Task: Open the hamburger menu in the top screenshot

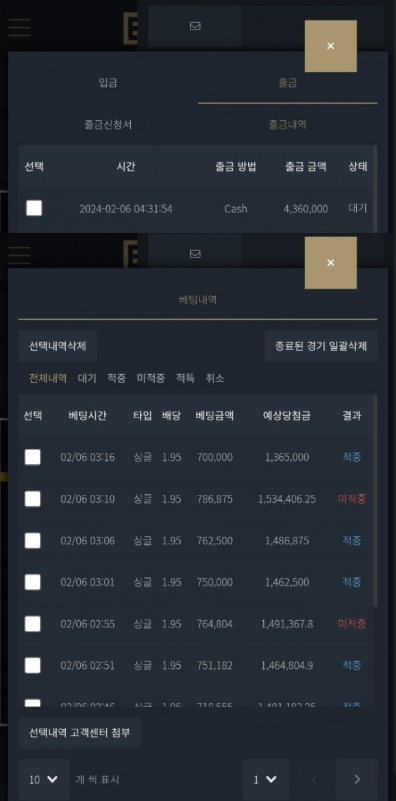Action: pyautogui.click(x=19, y=27)
